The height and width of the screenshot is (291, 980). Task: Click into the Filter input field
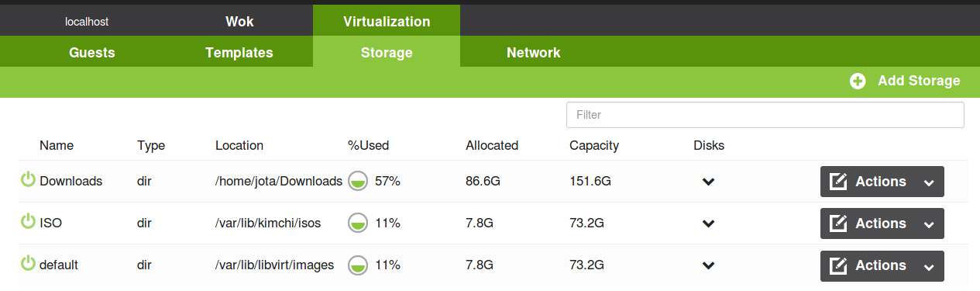pyautogui.click(x=765, y=115)
